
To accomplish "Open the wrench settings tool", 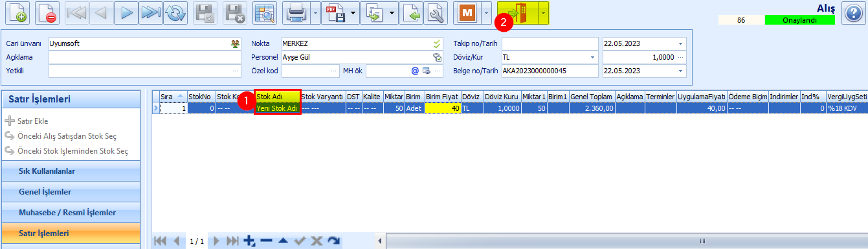I will 436,12.
